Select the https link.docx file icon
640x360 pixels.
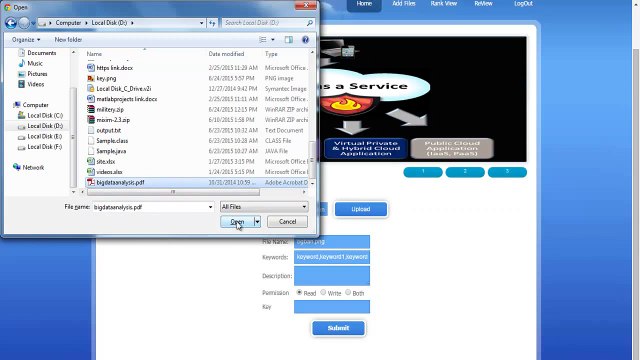(x=91, y=68)
